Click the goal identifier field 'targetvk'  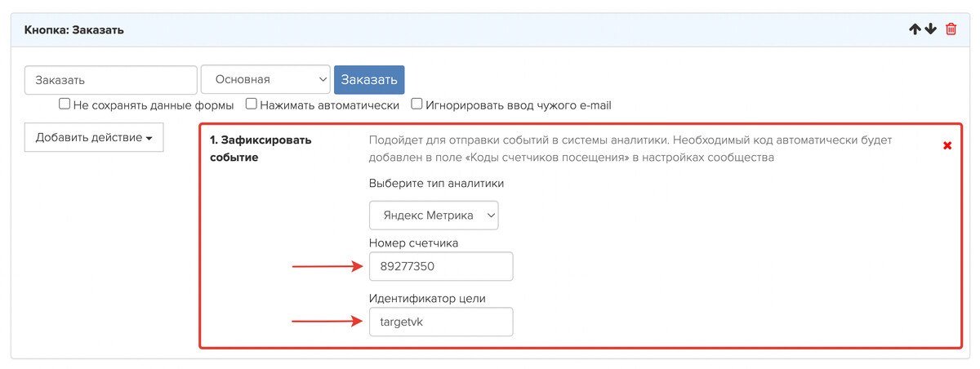441,322
